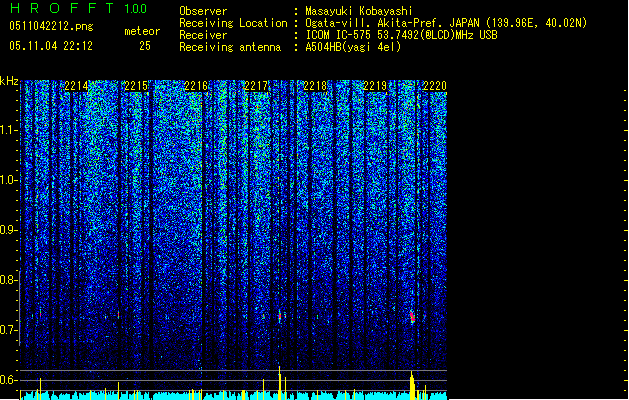This screenshot has height=400, width=629.
Task: Click the 'Receiver' field label
Action: (x=203, y=35)
